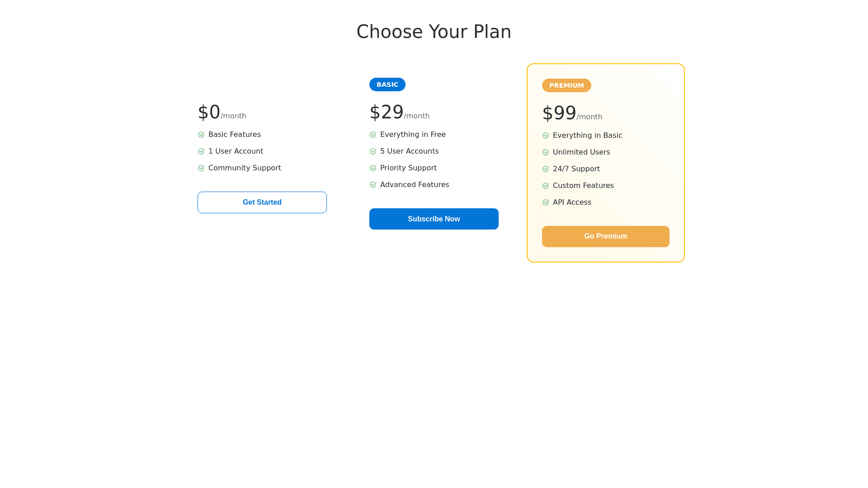This screenshot has width=868, height=488.
Task: Click the check icon beside Basic Features
Action: [x=201, y=135]
